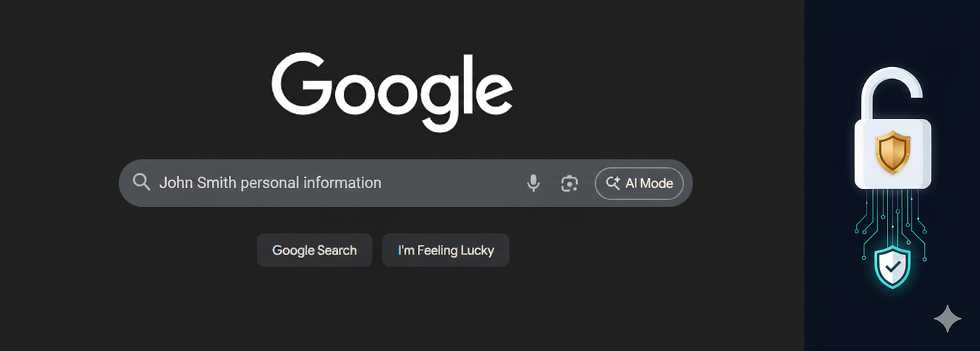980x351 pixels.
Task: Click the I'm Feeling Lucky button
Action: click(x=446, y=250)
